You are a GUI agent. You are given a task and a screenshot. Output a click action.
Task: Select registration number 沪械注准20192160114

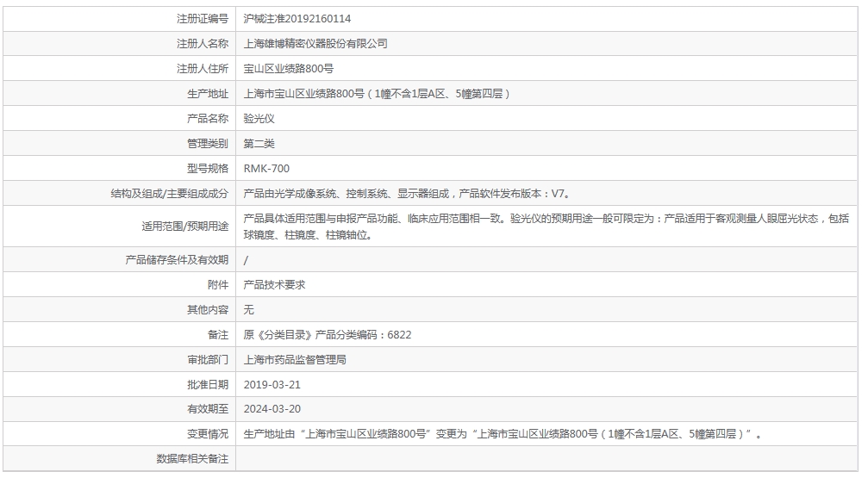point(297,19)
